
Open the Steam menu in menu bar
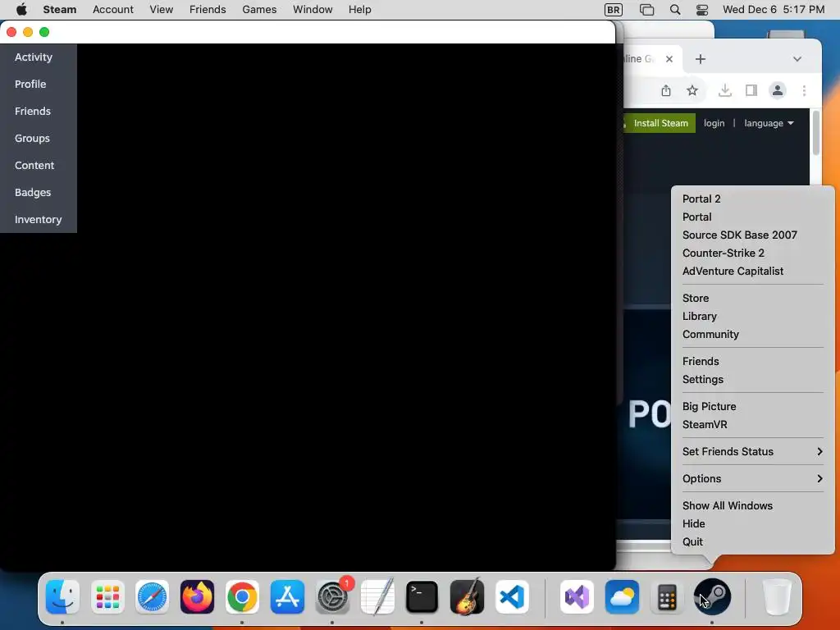tap(59, 10)
